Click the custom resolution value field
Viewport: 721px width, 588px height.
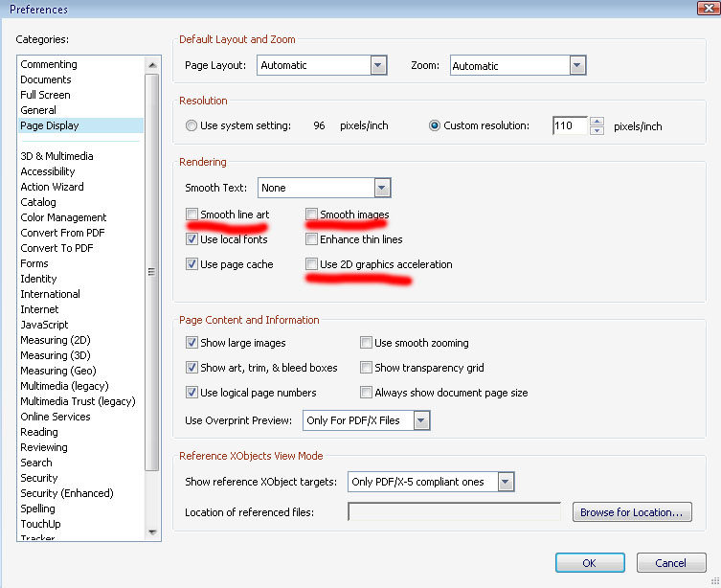(x=570, y=125)
